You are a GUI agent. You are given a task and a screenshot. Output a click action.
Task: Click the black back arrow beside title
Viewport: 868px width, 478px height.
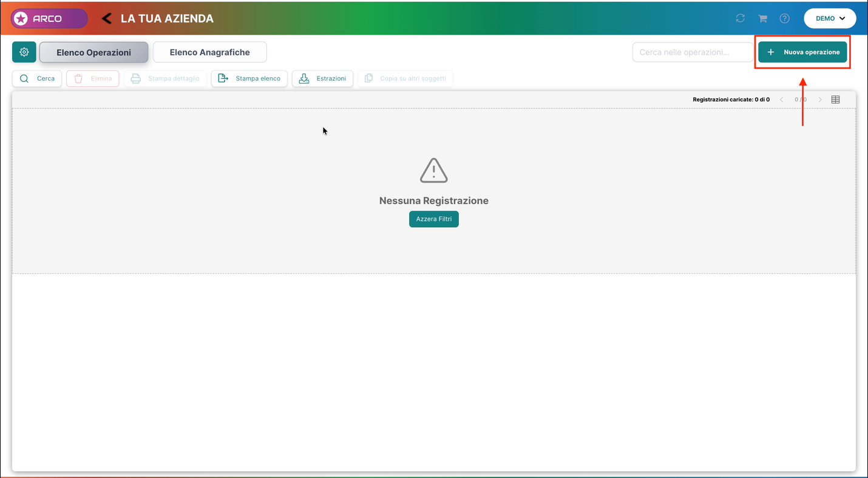[107, 18]
